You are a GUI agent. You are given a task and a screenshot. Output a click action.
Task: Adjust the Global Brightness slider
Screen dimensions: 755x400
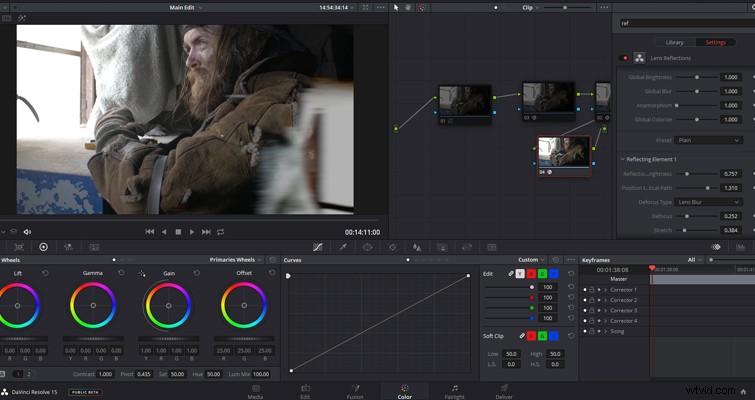click(x=696, y=77)
